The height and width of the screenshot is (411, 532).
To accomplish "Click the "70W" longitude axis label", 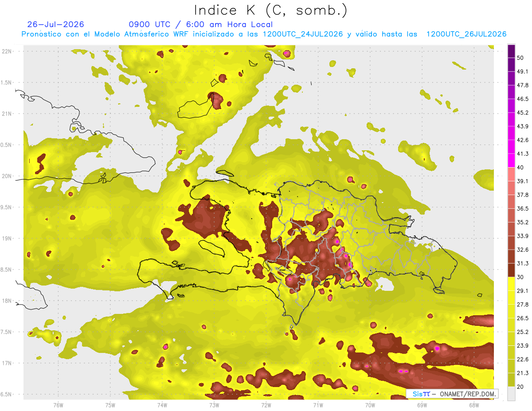I will point(370,405).
